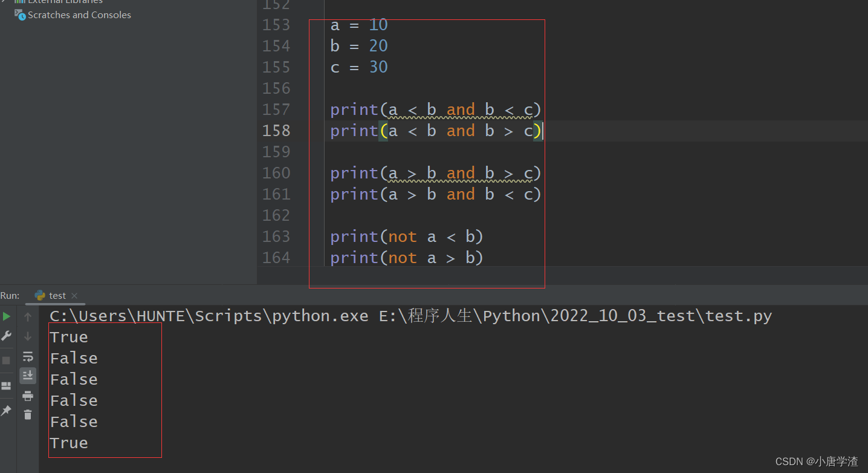Close the test run tab
Image resolution: width=868 pixels, height=473 pixels.
(74, 296)
